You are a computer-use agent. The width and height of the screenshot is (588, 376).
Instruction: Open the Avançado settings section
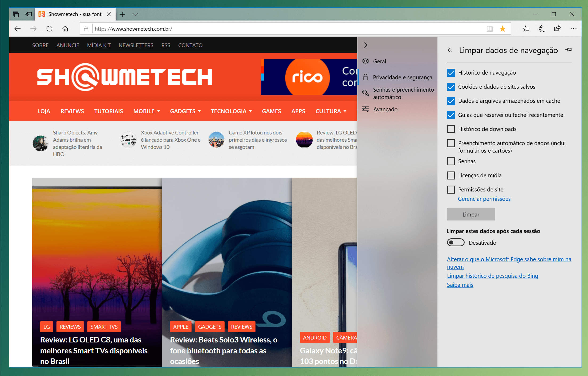coord(385,109)
